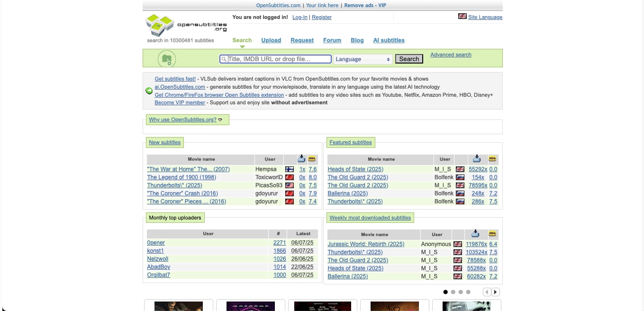Open OpenSubtitles.com top bar link
The height and width of the screenshot is (311, 644).
pos(278,5)
